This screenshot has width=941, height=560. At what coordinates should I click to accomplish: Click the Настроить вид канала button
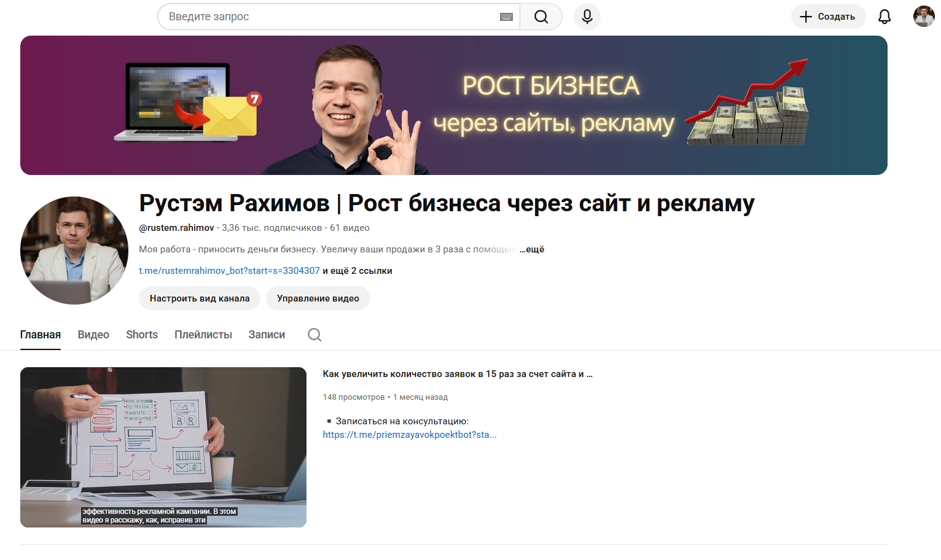(x=200, y=298)
